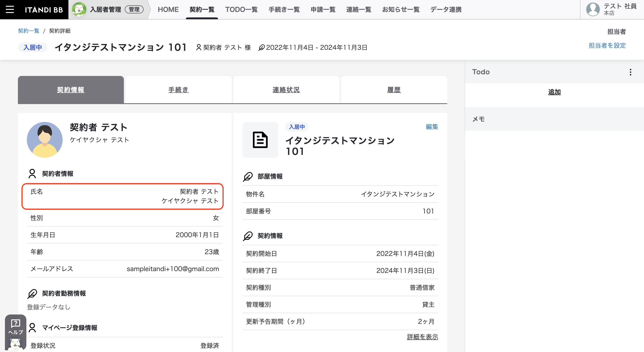Click the user avatar icon for テスト 社員
Viewport: 644px width, 352px height.
(x=593, y=9)
